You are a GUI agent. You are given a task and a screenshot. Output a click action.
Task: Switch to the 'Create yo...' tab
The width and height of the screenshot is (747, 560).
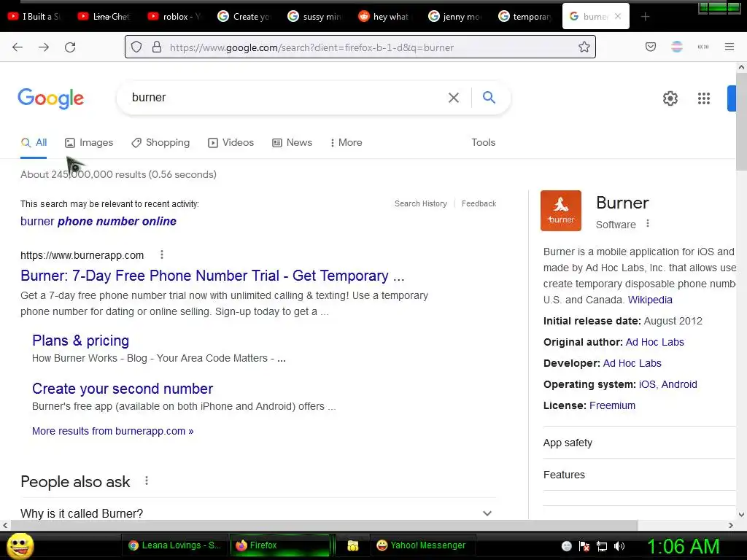point(245,17)
